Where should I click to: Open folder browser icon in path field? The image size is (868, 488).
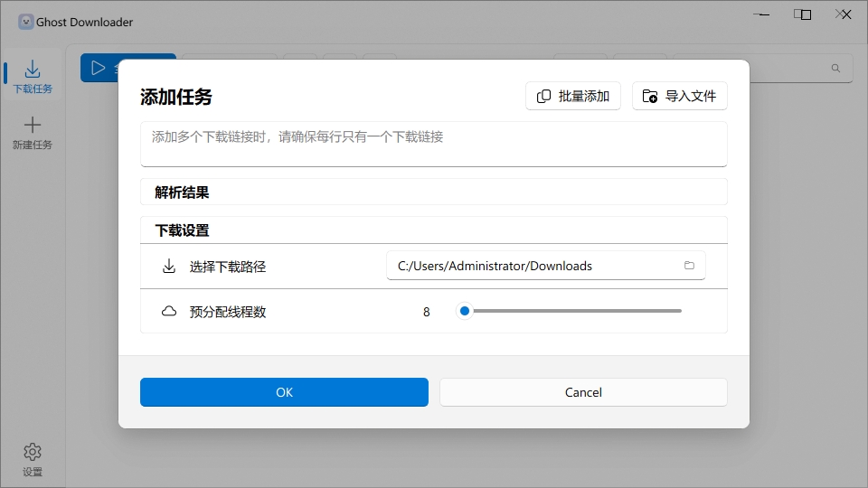coord(689,266)
